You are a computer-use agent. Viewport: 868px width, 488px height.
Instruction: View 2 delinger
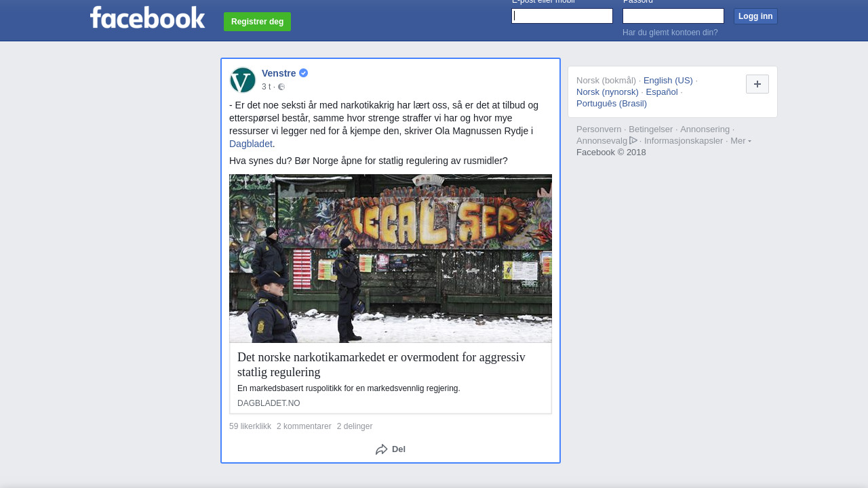[355, 426]
